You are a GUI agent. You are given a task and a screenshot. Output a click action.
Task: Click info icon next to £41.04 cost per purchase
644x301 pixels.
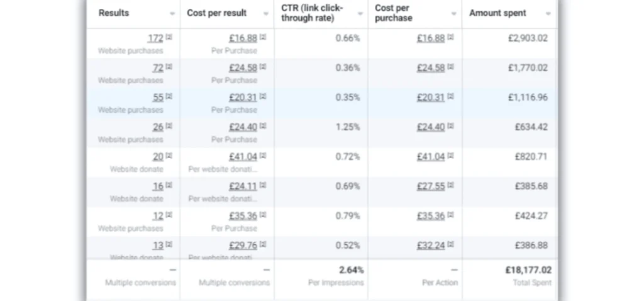pyautogui.click(x=450, y=156)
